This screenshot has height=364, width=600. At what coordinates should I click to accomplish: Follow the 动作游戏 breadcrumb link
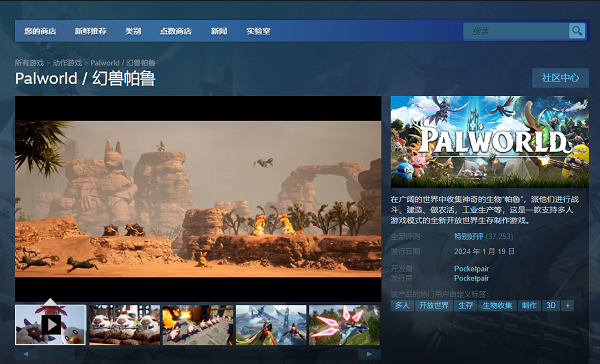(x=67, y=63)
